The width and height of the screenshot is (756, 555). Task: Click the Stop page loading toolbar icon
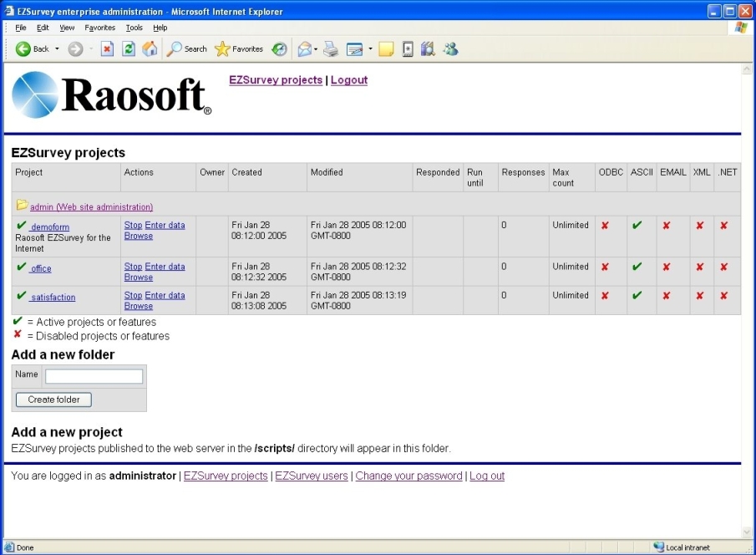pos(107,49)
